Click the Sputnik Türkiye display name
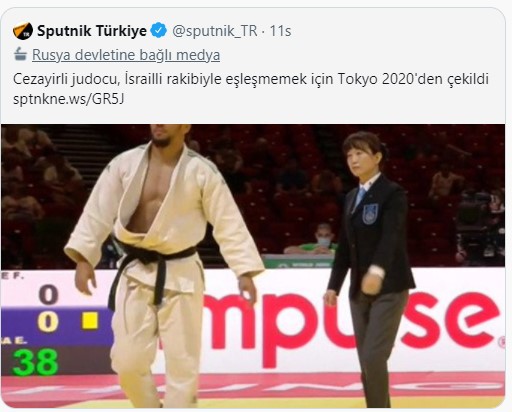Screen dimensions: 512x412 coord(92,31)
